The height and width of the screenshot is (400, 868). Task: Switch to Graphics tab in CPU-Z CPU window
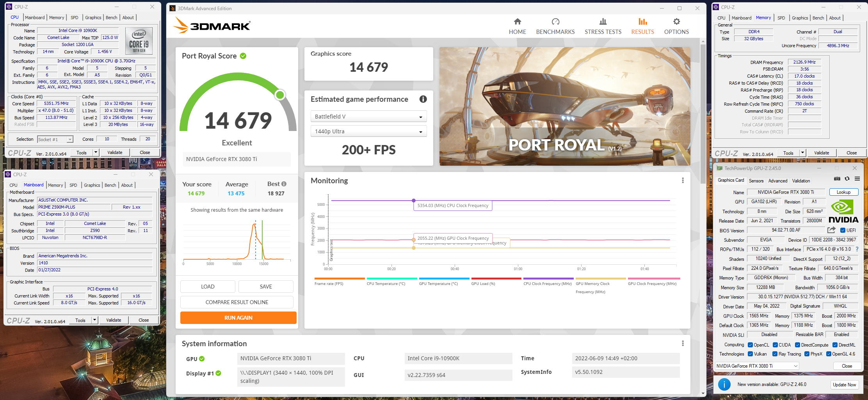point(93,18)
